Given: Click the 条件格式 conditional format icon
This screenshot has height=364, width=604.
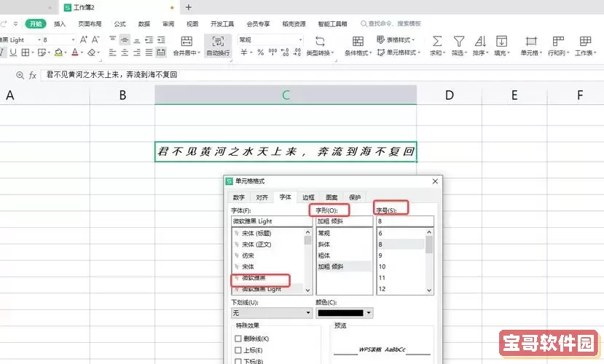Looking at the screenshot, I should click(358, 41).
